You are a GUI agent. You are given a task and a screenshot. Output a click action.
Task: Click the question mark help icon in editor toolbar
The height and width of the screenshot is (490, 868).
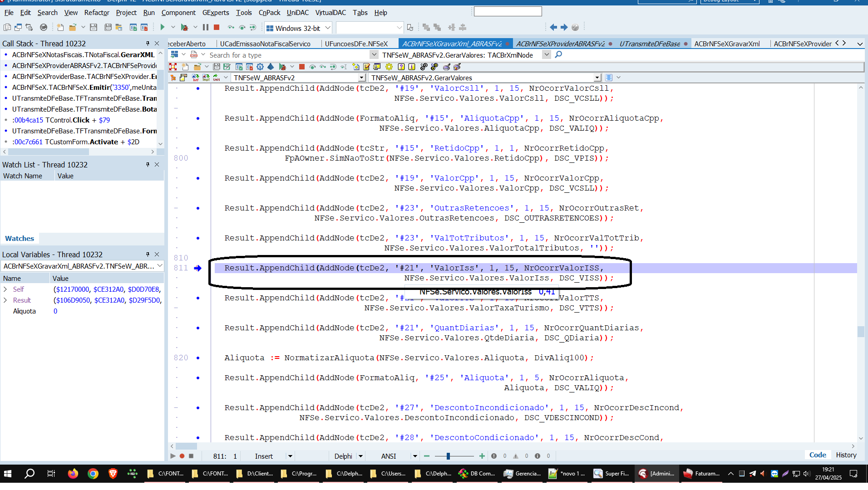pos(401,67)
